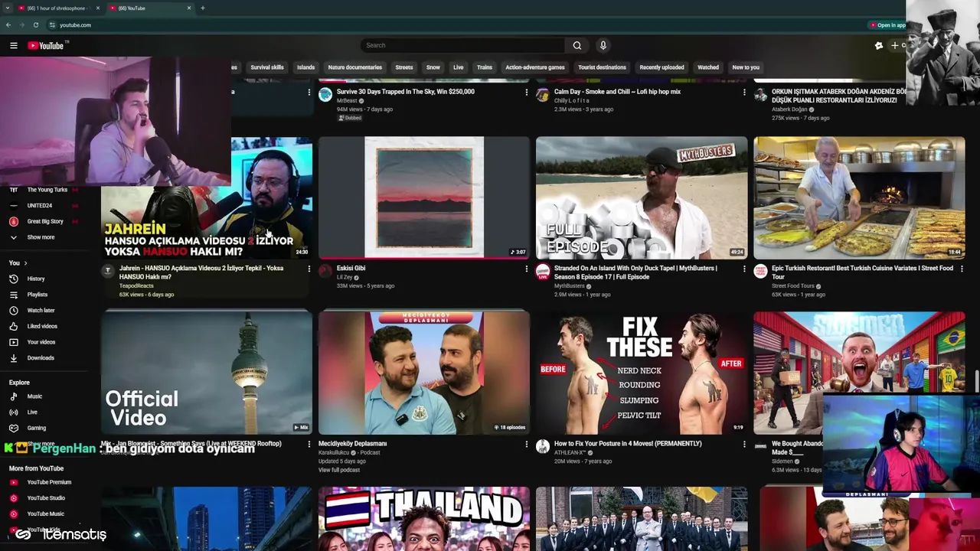Open Playlists in the sidebar

click(38, 295)
